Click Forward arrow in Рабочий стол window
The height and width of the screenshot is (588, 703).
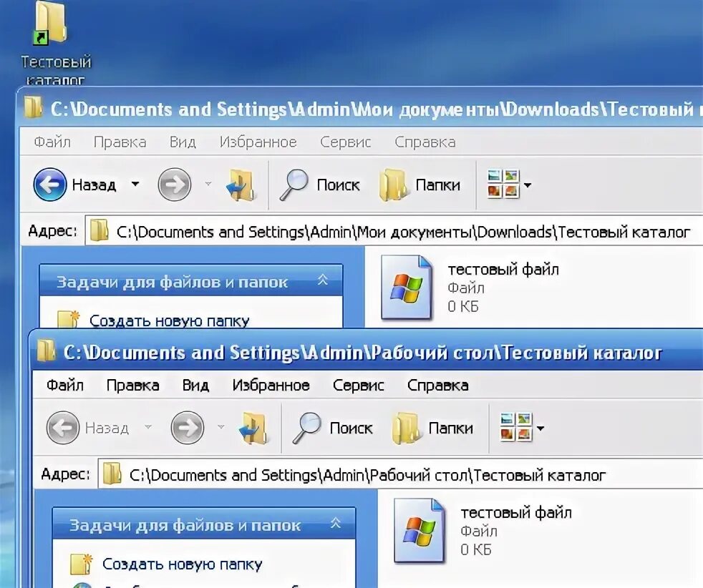188,428
